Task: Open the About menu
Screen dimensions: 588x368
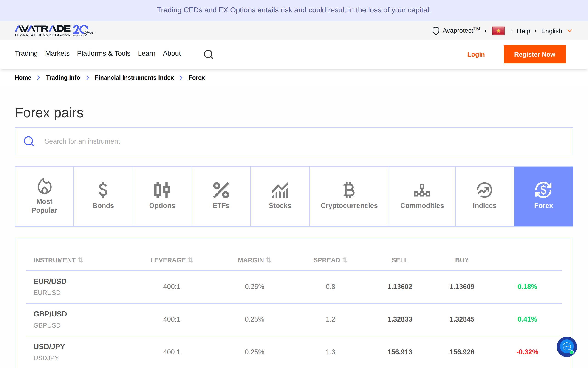Action: point(172,53)
